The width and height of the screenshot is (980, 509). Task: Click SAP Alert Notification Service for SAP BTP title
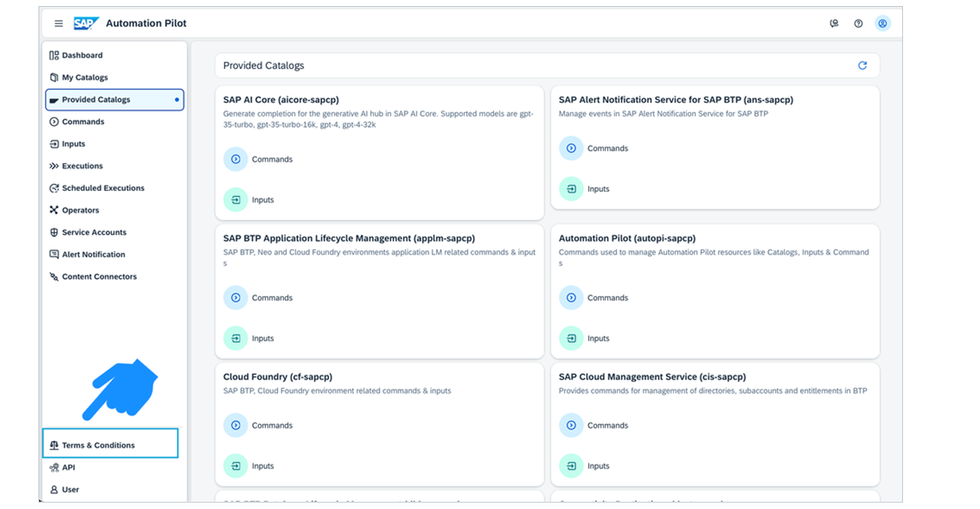[x=676, y=100]
